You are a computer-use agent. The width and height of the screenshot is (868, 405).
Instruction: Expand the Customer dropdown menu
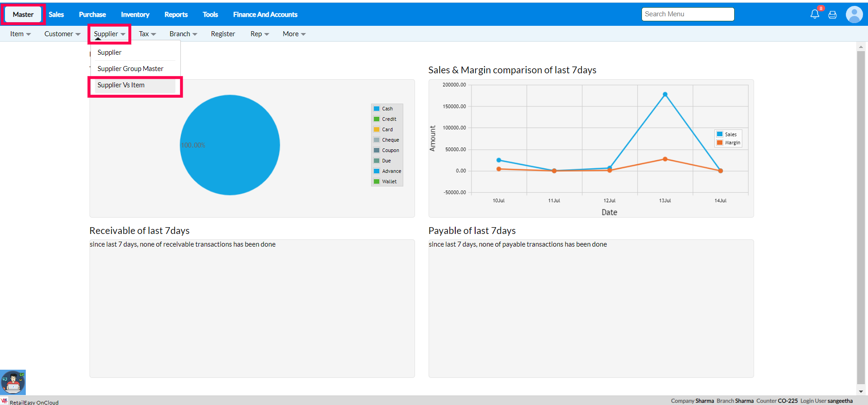coord(62,34)
